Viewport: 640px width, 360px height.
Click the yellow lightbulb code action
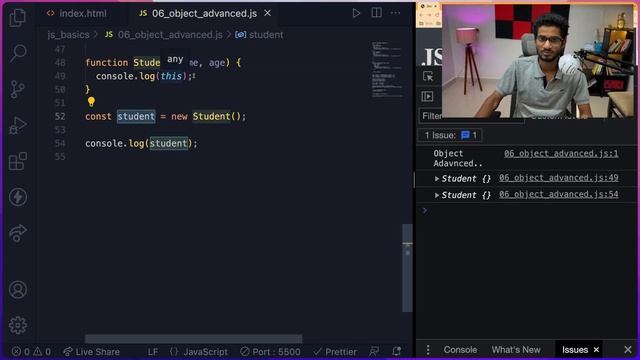click(91, 102)
